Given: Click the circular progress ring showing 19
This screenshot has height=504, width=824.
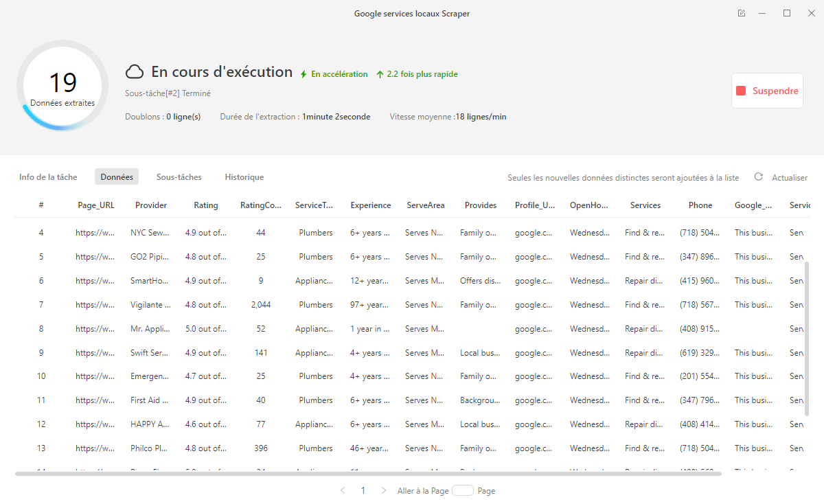Looking at the screenshot, I should [62, 85].
